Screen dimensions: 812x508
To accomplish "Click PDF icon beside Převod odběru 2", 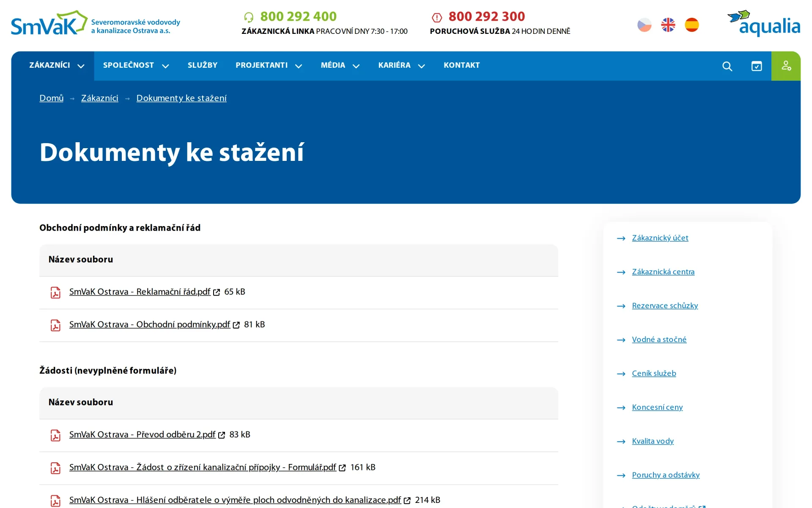I will [55, 435].
